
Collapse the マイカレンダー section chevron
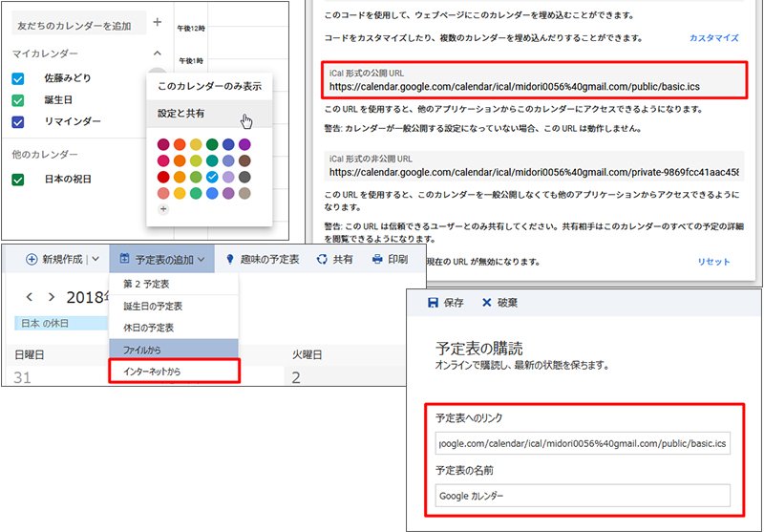coord(157,53)
